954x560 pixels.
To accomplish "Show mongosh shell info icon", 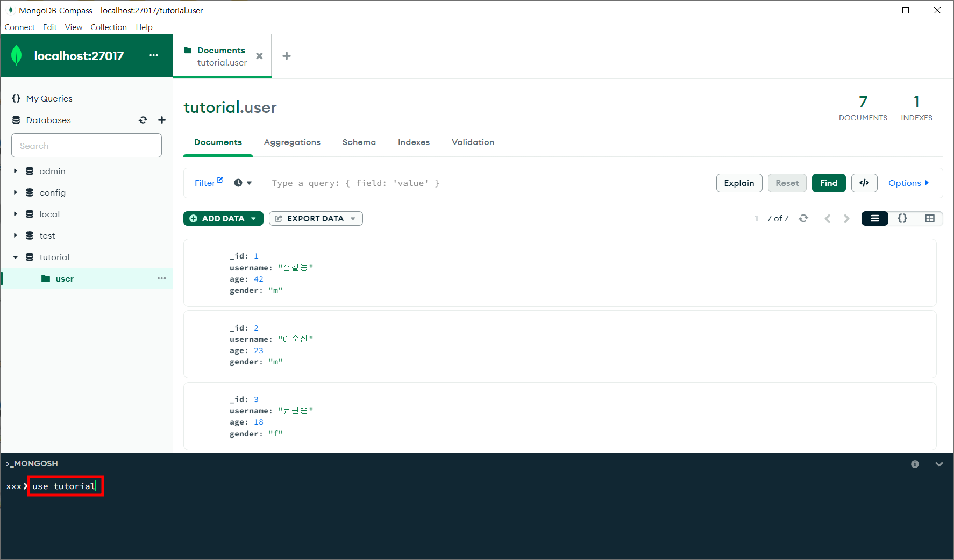I will click(x=915, y=464).
